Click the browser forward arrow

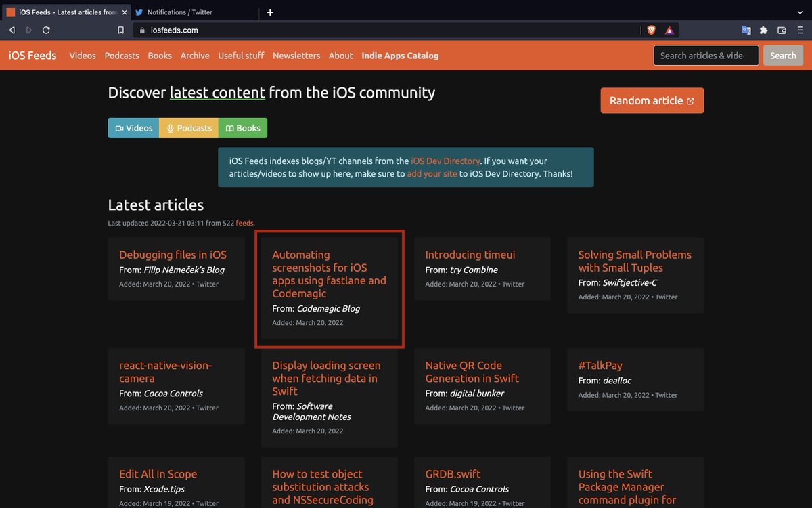29,30
